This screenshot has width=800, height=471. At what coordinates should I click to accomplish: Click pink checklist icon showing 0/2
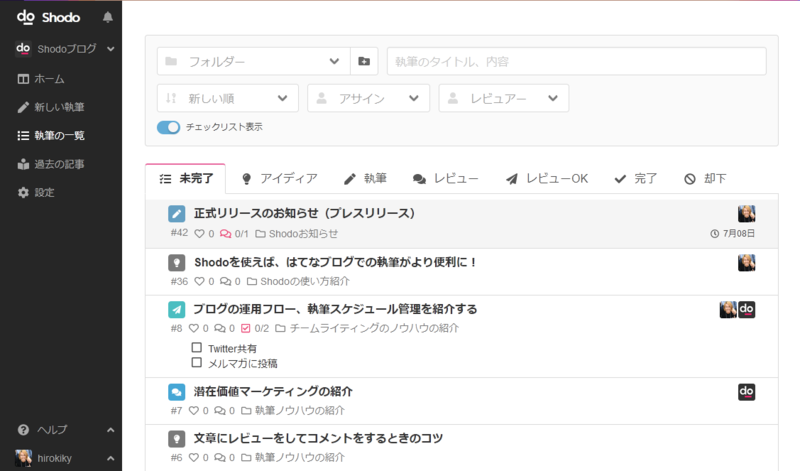coord(245,328)
